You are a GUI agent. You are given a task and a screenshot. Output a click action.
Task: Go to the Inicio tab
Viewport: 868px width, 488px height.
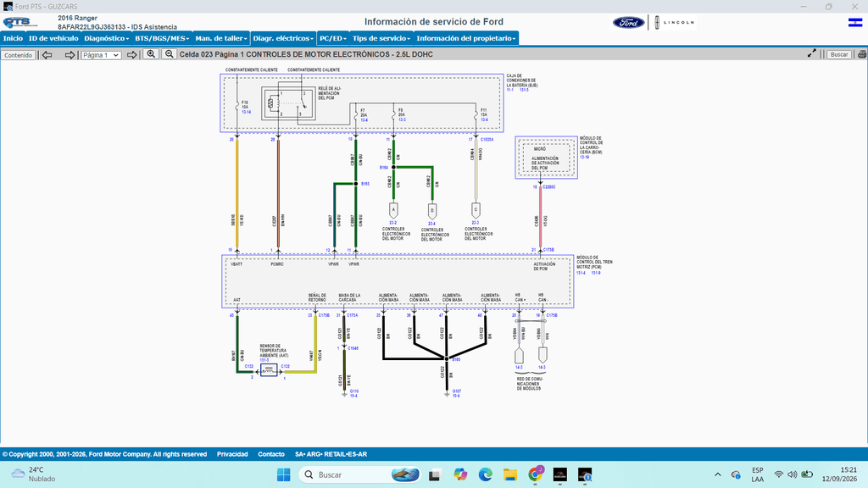coord(13,38)
